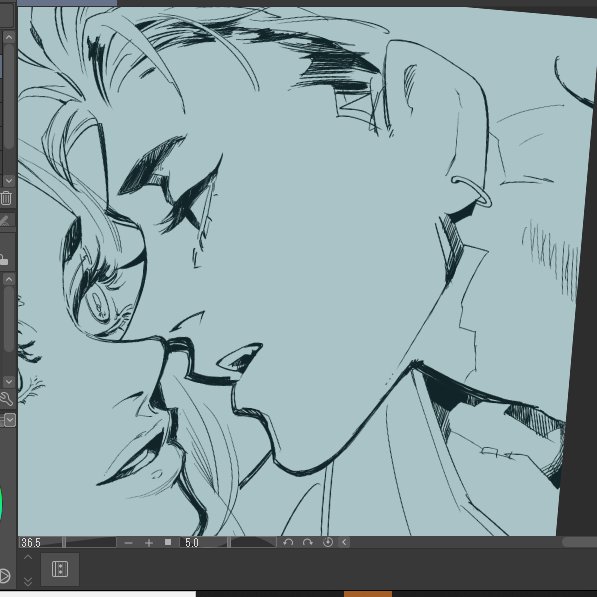Rotate canvas right with the clockwise arrow

click(308, 542)
